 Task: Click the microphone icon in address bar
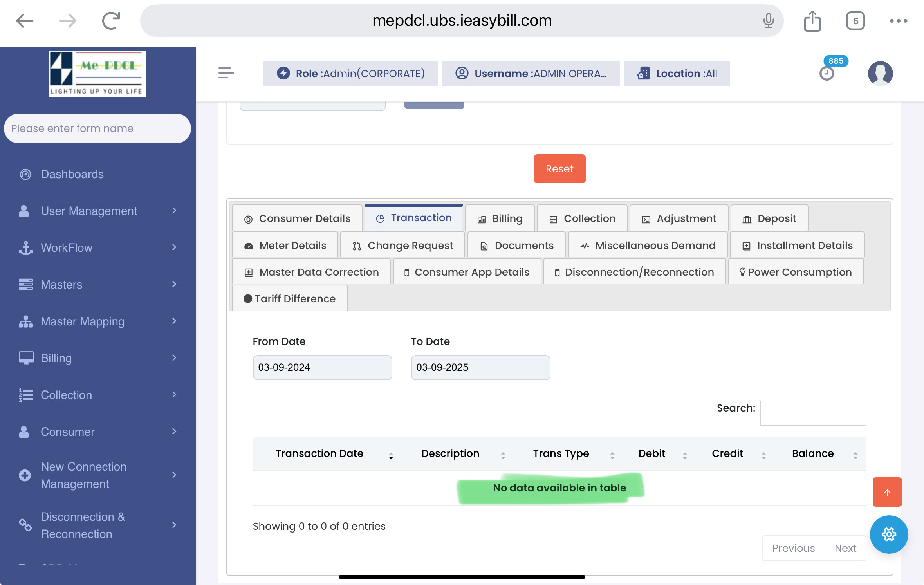coord(769,21)
